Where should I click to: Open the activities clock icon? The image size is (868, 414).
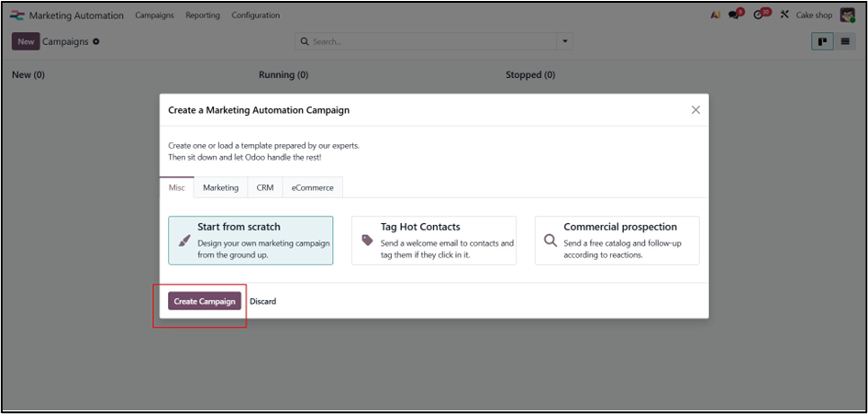[x=759, y=16]
